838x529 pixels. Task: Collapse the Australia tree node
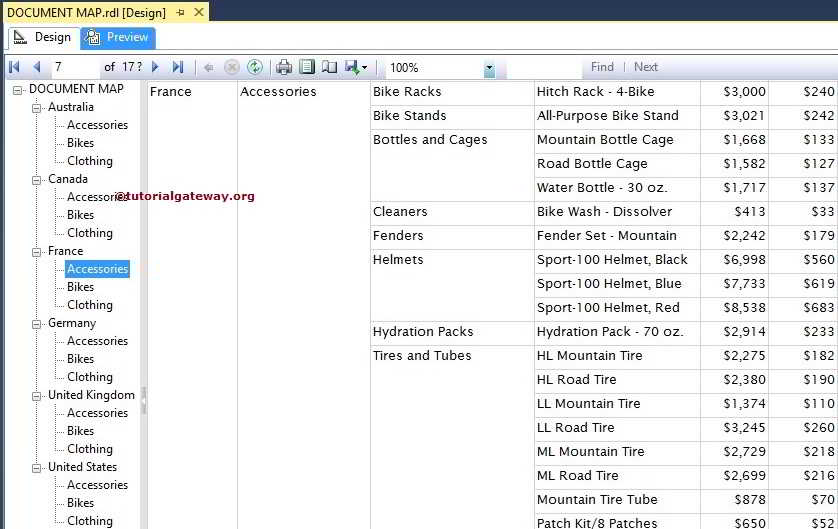[x=36, y=108]
